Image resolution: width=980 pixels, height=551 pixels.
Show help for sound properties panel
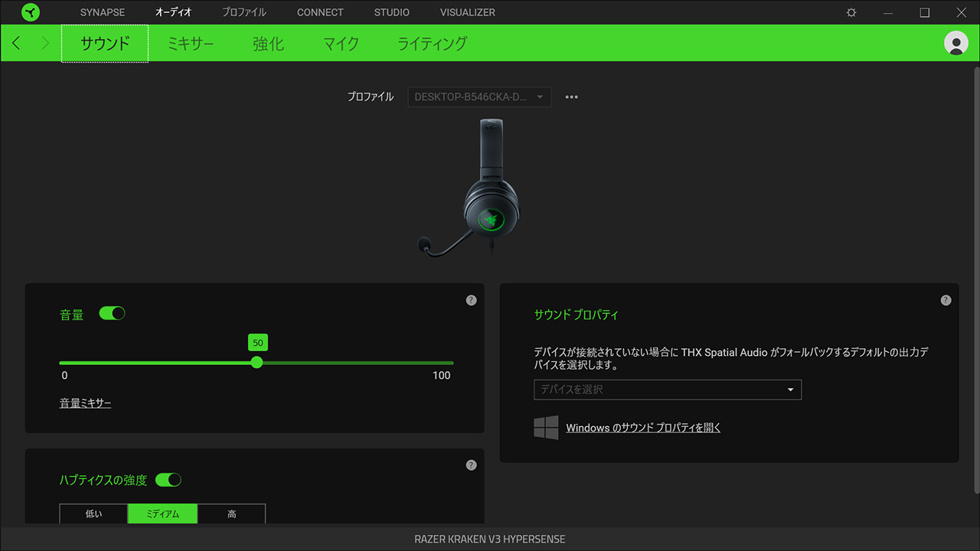pos(946,301)
